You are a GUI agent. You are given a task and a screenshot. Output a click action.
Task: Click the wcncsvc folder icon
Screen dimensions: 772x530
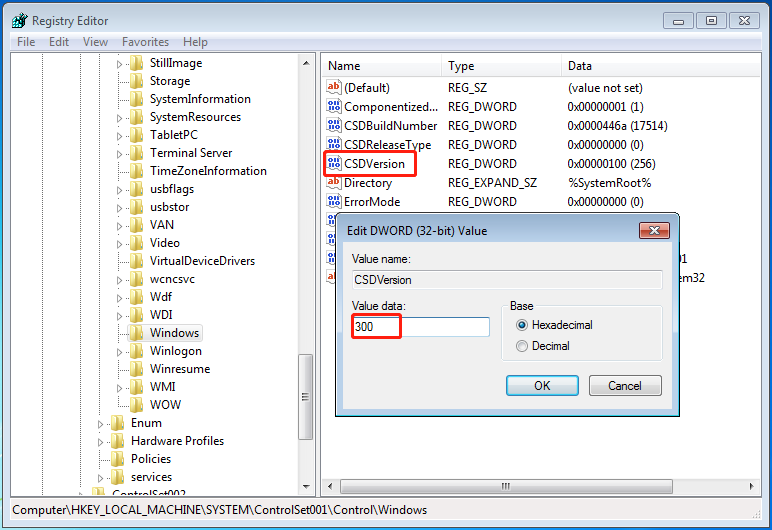(x=136, y=279)
